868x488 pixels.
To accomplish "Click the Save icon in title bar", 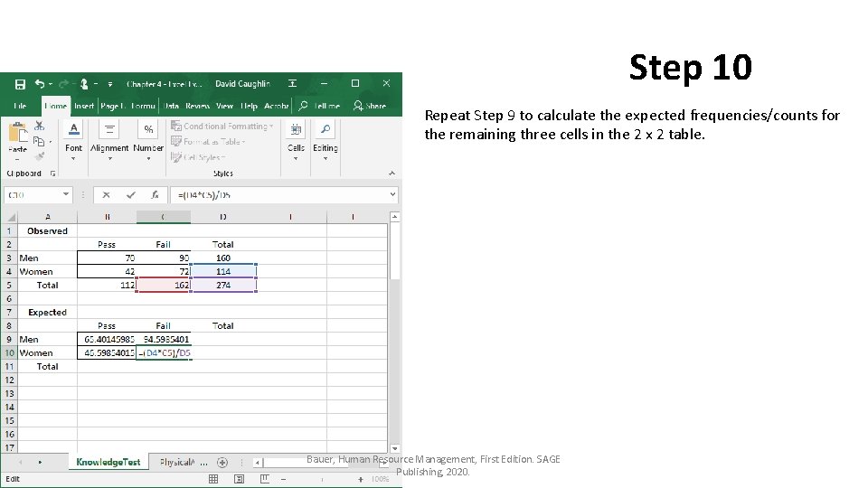I will pyautogui.click(x=20, y=84).
